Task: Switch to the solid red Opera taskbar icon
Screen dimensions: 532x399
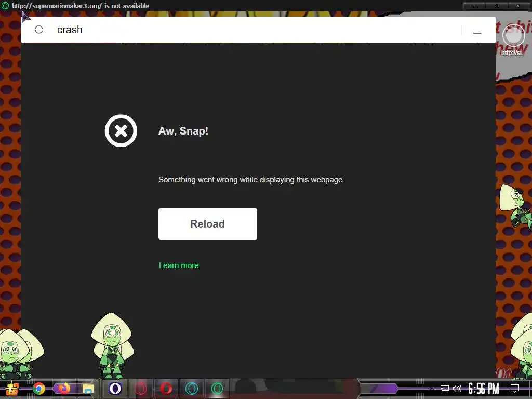Action: [x=166, y=389]
